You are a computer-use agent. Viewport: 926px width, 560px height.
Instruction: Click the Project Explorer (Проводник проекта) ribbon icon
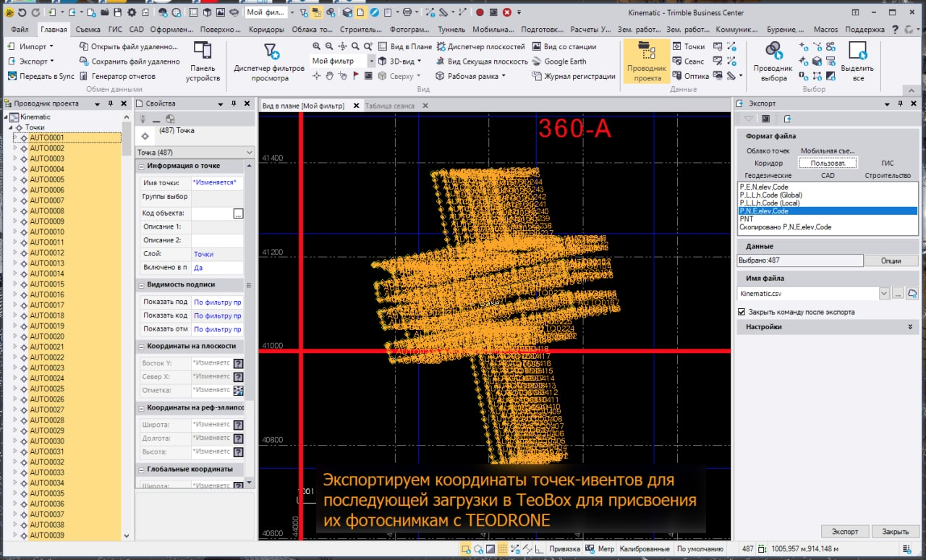647,61
